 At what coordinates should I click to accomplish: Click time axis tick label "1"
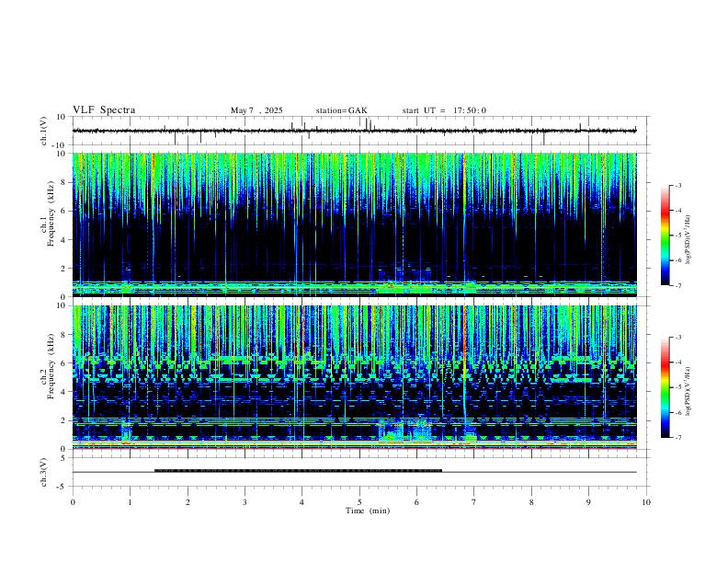pos(130,502)
